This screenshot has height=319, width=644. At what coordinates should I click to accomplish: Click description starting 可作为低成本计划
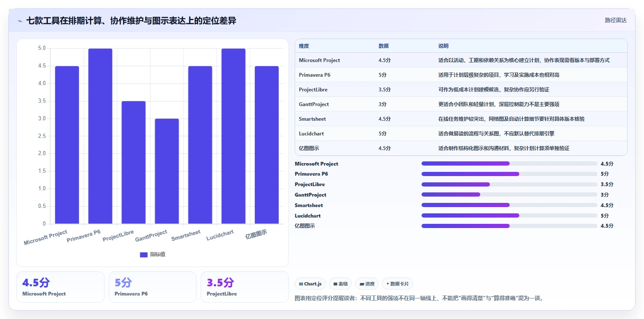[x=494, y=90]
